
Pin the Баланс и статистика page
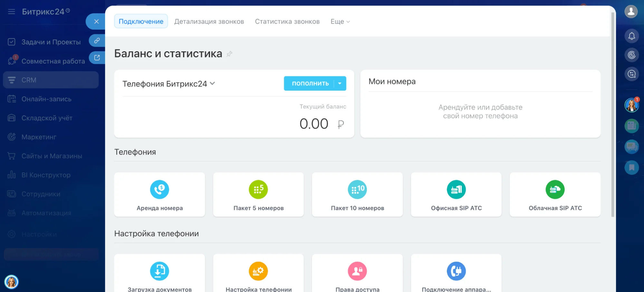[x=229, y=54]
